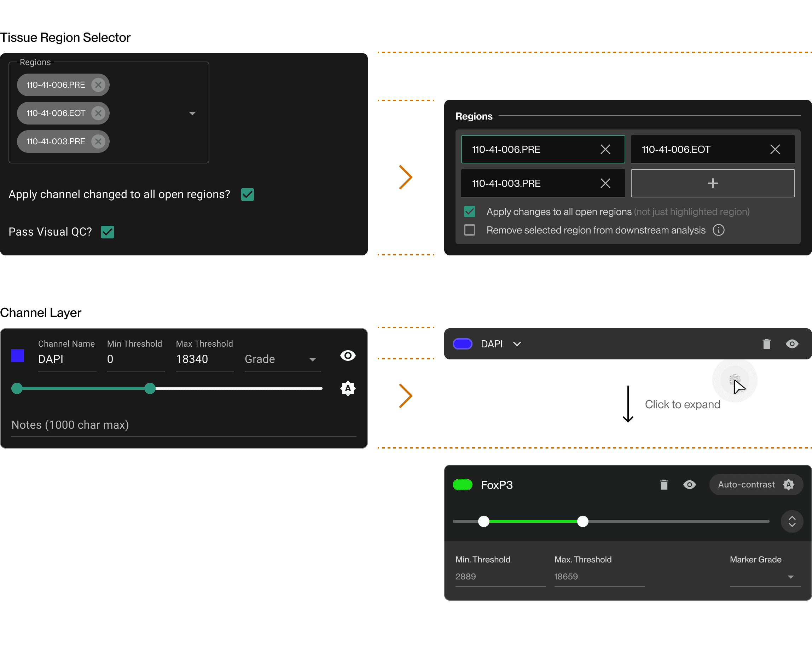Close the 110-41-006.PRE tile in new Regions panel
812x653 pixels.
[605, 149]
